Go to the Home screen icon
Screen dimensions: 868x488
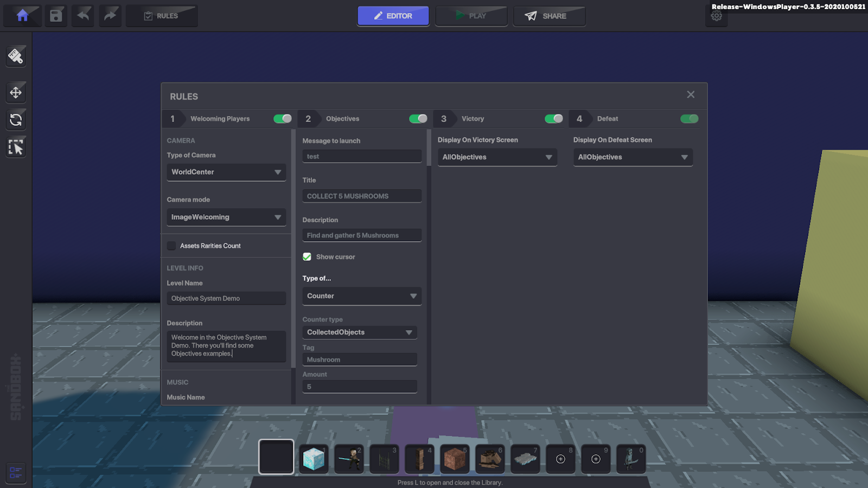[x=22, y=16]
